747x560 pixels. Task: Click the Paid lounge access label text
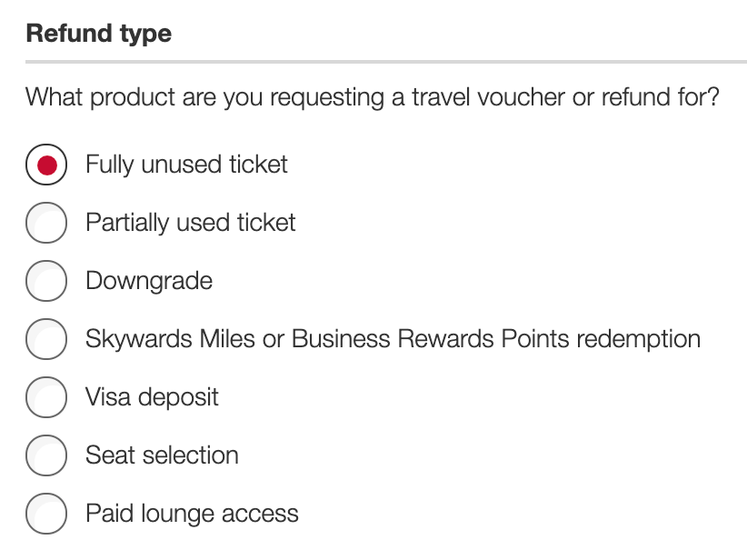click(191, 514)
